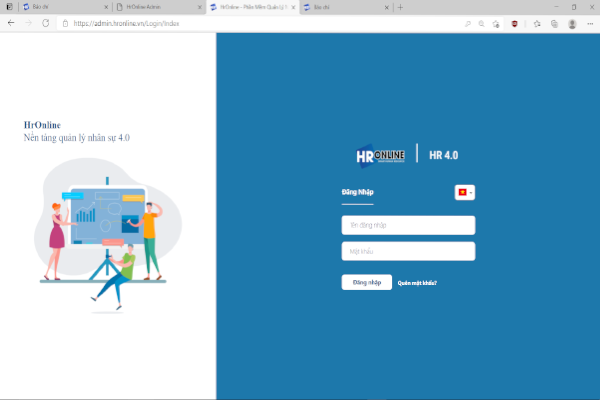Close the first Báo chí tab
The width and height of the screenshot is (600, 400).
[106, 7]
